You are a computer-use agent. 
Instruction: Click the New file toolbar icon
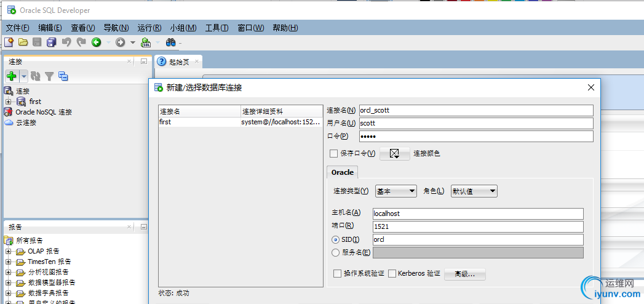click(x=9, y=42)
